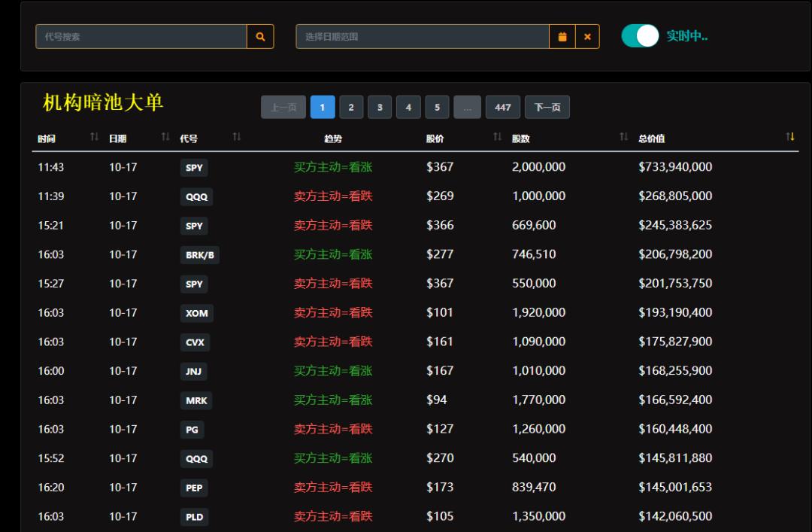Click the SPY tag in 15:21 row
The width and height of the screenshot is (812, 532).
[194, 226]
